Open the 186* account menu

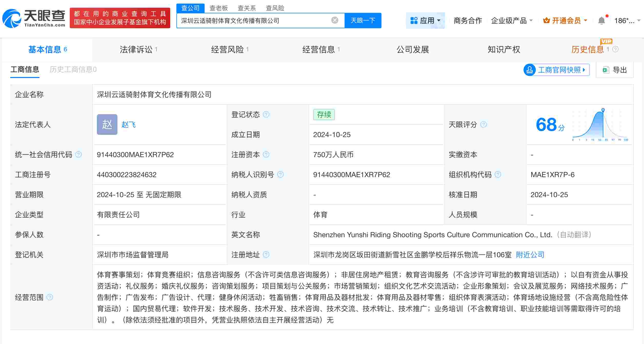click(x=626, y=21)
